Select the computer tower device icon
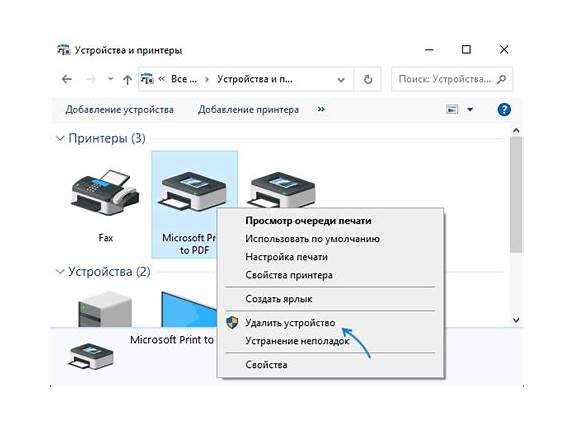This screenshot has height=424, width=575. [105, 309]
